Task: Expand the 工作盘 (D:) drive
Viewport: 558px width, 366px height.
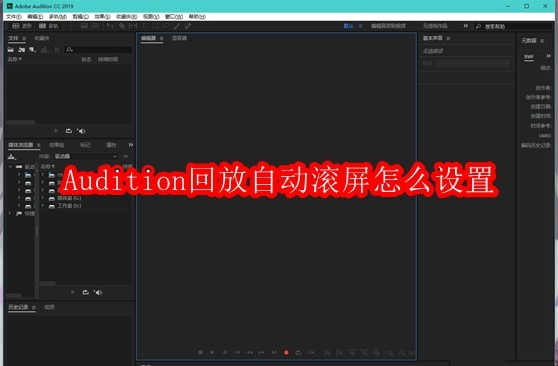Action: [x=43, y=205]
